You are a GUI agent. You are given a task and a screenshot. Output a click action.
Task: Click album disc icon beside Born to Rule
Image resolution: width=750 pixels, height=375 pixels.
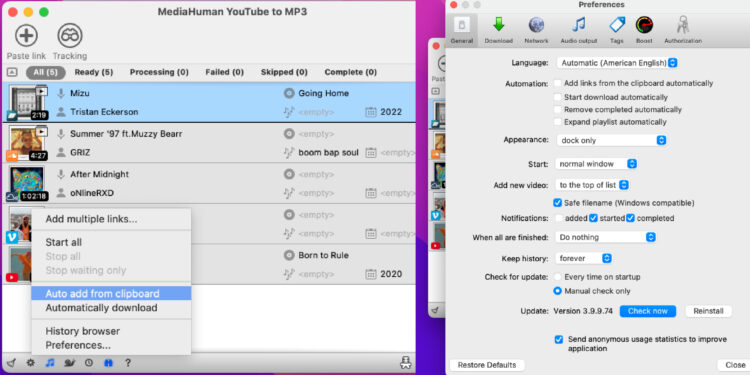coord(288,255)
